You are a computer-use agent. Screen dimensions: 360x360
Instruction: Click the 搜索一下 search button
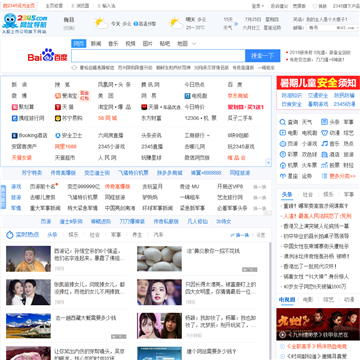(x=263, y=56)
